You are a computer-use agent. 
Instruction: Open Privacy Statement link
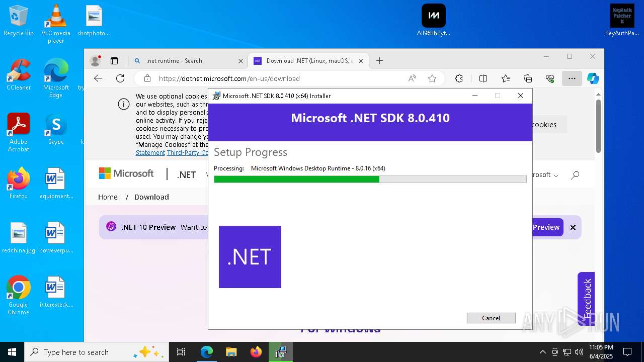[150, 152]
